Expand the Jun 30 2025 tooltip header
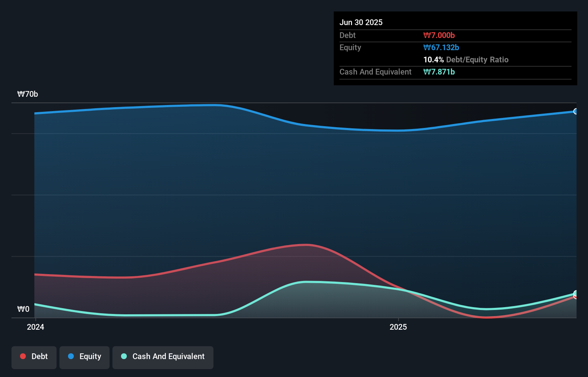The image size is (588, 377). coord(361,22)
